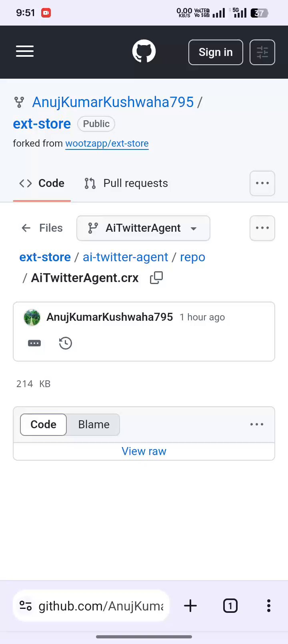Select the Code view toggle

(43, 425)
